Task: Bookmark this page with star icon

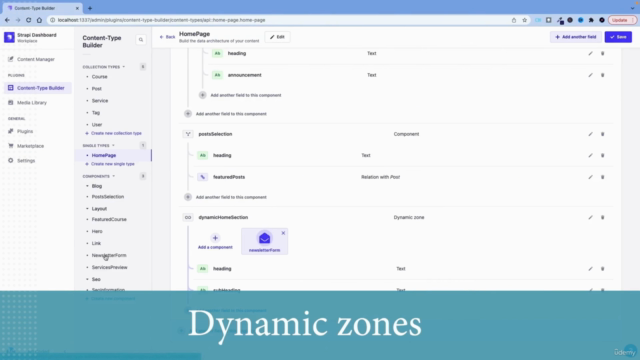Action: click(x=524, y=20)
